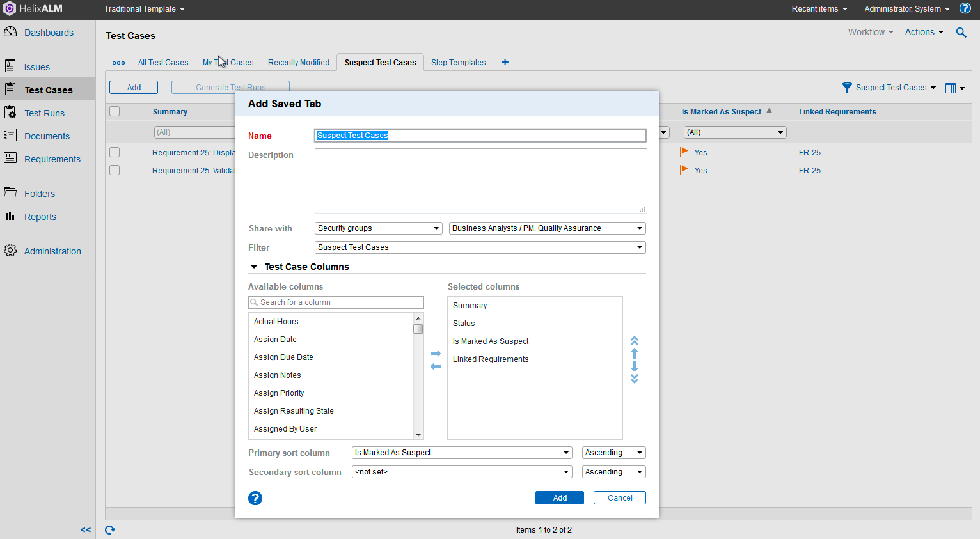This screenshot has height=539, width=980.
Task: Open Administration settings
Action: click(52, 251)
